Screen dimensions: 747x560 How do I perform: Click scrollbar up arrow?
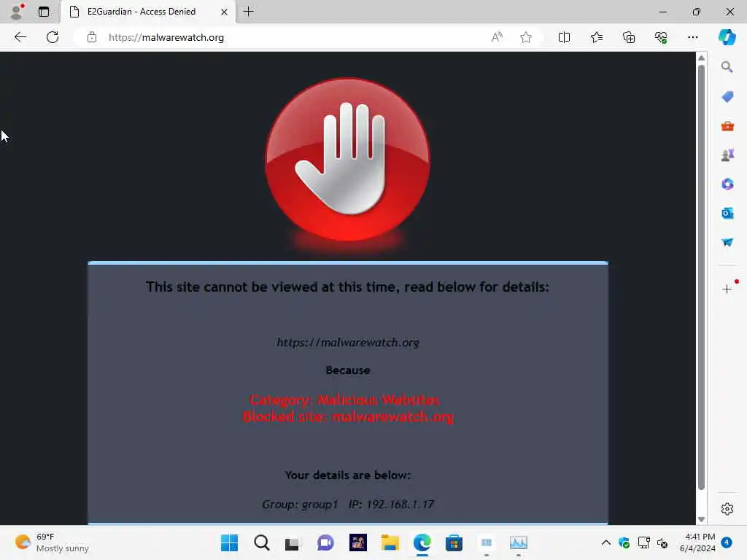701,58
